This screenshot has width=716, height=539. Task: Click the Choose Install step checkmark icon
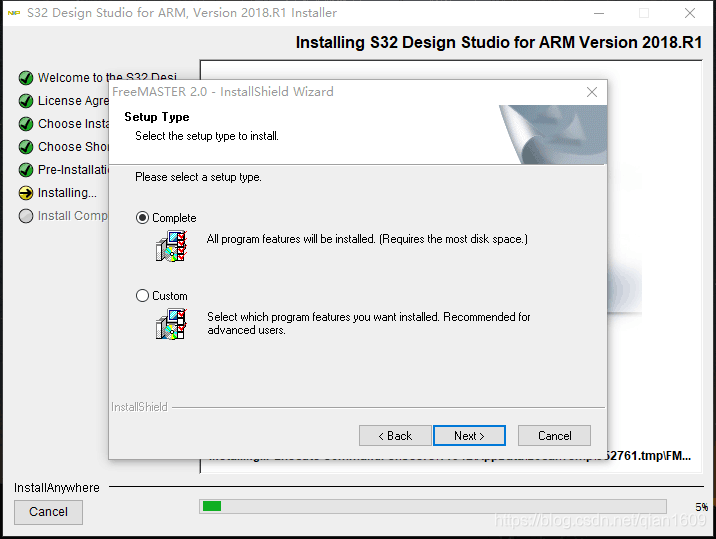click(26, 124)
